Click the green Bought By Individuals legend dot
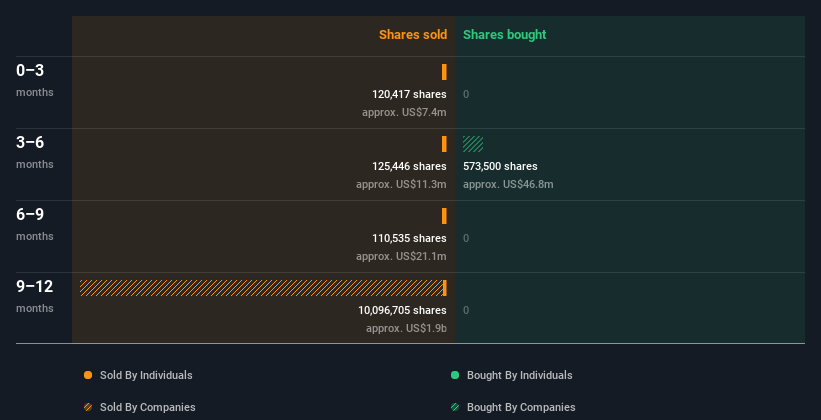821x420 pixels. point(455,375)
